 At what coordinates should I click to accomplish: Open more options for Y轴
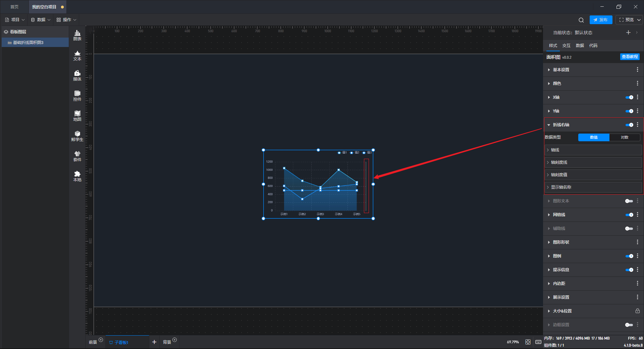click(637, 111)
